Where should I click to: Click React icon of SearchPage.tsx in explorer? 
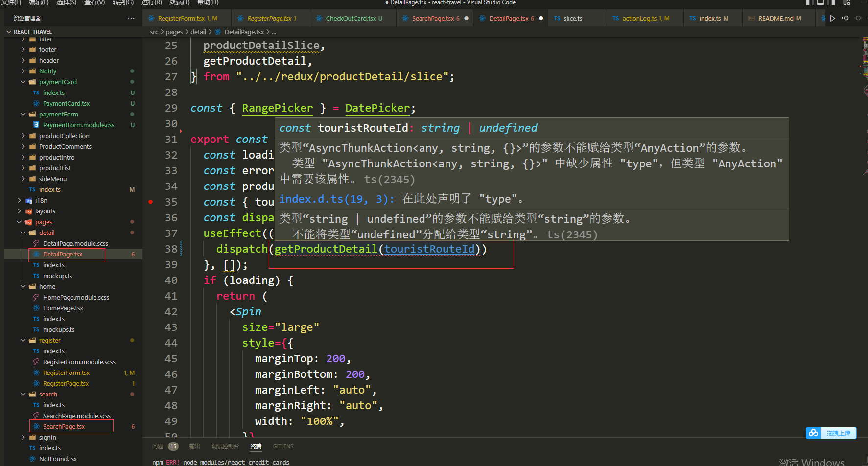pos(36,426)
